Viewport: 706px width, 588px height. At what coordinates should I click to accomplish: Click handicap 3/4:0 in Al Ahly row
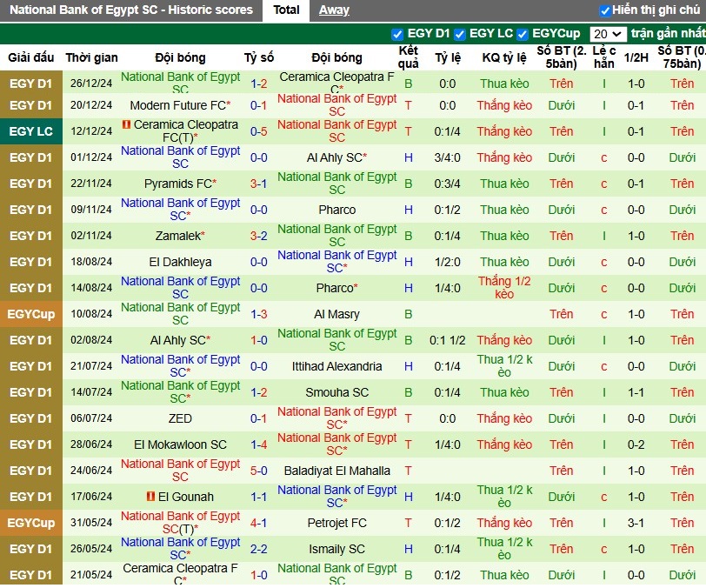(447, 157)
